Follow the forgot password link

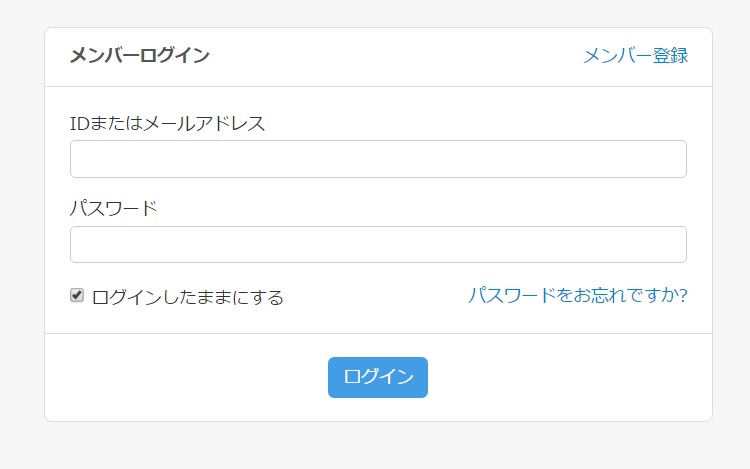(x=577, y=295)
